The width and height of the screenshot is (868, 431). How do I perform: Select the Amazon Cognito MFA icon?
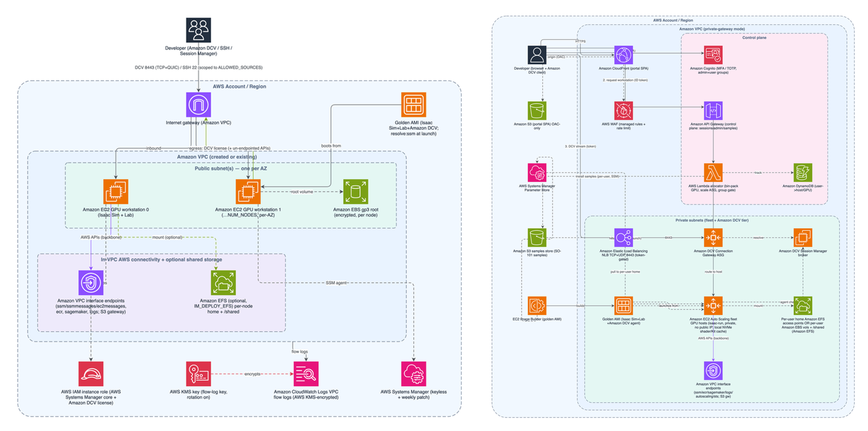coord(713,55)
